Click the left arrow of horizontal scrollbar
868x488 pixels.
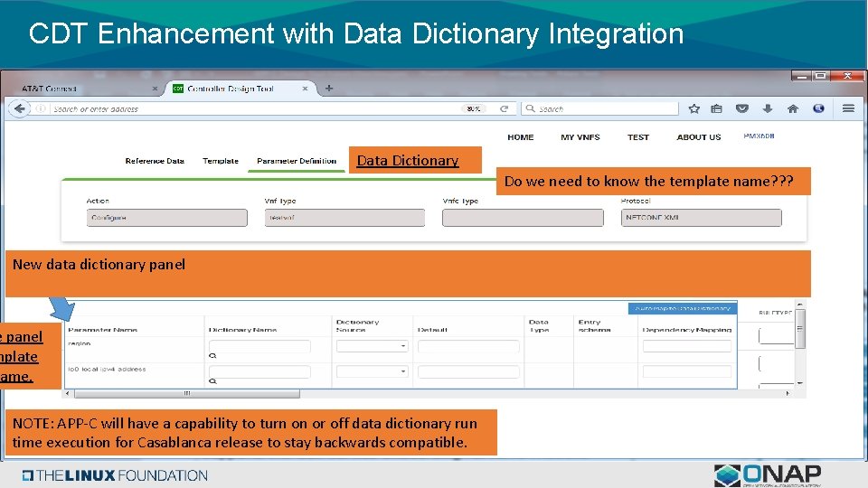[x=68, y=393]
